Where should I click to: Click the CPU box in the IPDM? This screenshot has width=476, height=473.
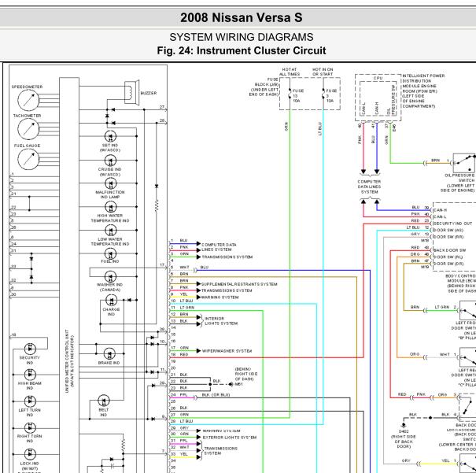point(378,98)
